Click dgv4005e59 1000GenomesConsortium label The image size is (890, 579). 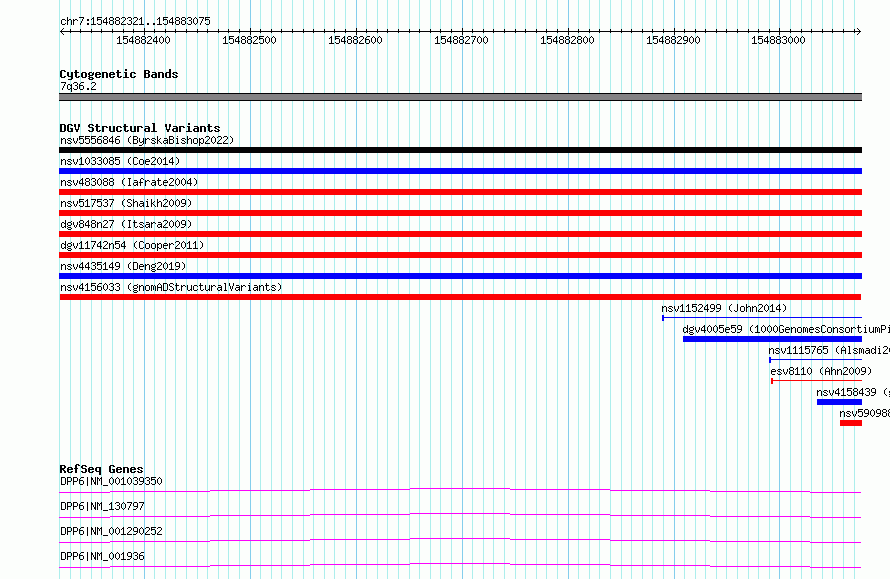786,329
